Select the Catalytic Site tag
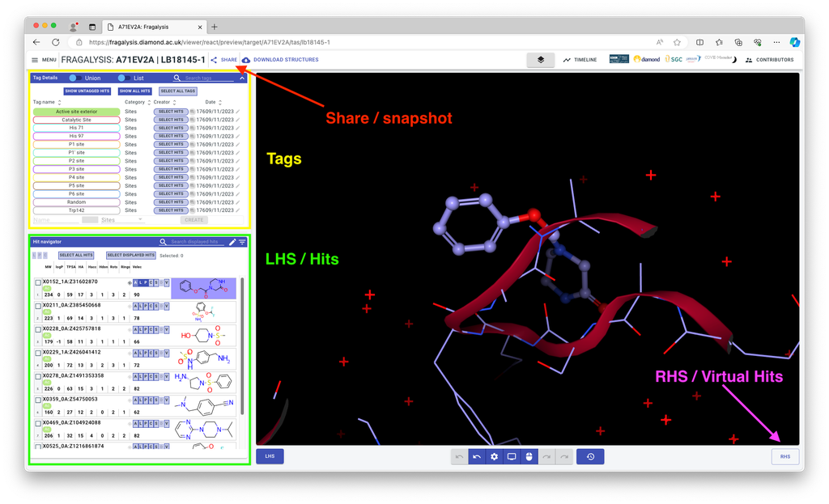The height and width of the screenshot is (504, 829). 77,120
